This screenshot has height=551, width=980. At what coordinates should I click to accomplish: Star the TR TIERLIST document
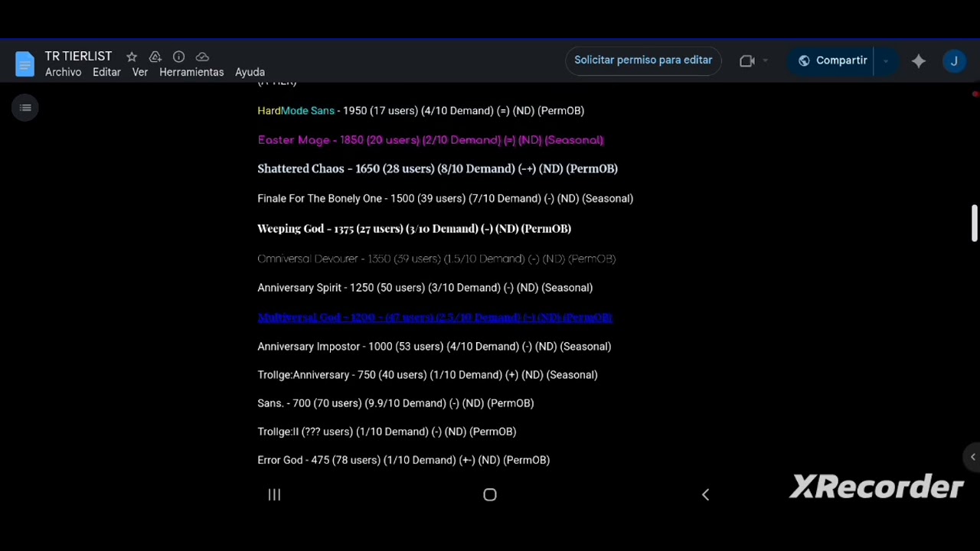(132, 57)
